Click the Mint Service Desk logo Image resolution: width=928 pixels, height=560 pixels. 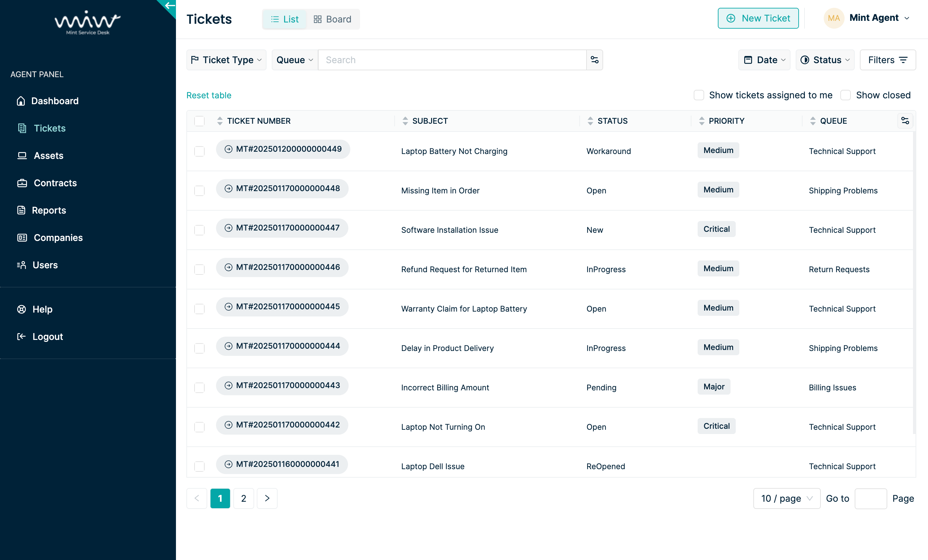[87, 22]
